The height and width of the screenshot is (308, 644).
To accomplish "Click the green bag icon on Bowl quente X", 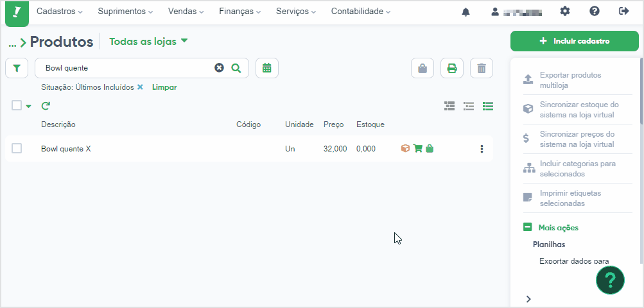I will tap(430, 149).
